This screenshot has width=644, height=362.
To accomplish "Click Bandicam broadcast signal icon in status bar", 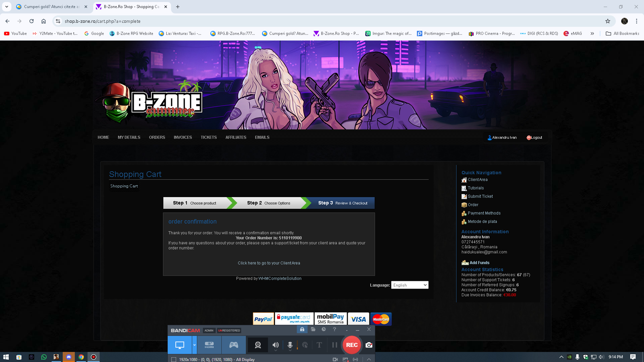I will [356, 359].
